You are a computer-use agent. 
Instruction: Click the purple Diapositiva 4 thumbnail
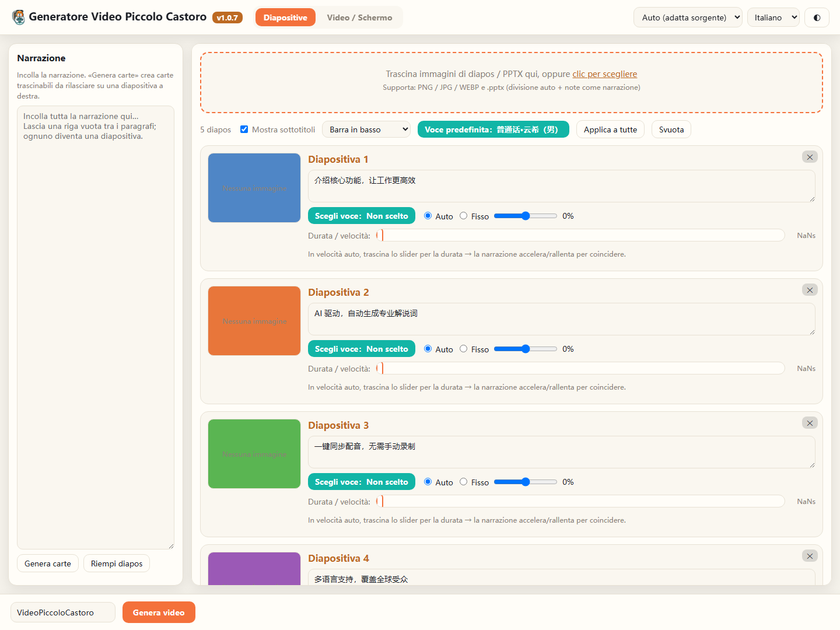pyautogui.click(x=254, y=569)
